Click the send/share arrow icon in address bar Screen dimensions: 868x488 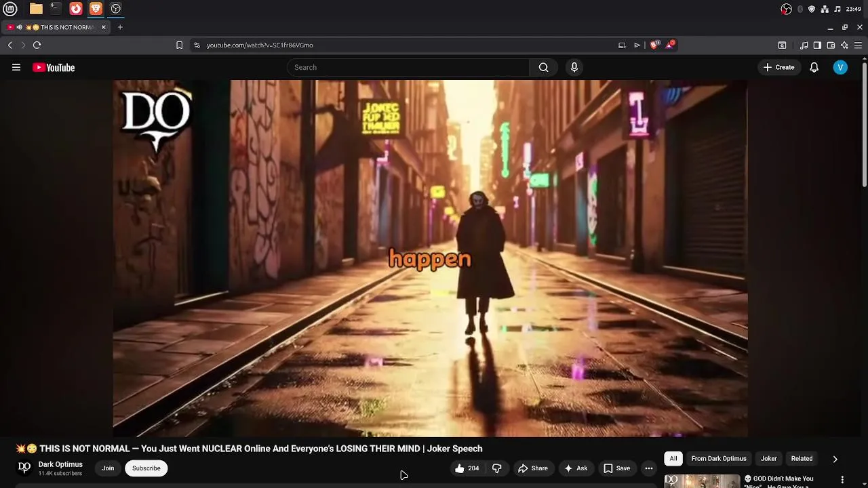(x=637, y=45)
